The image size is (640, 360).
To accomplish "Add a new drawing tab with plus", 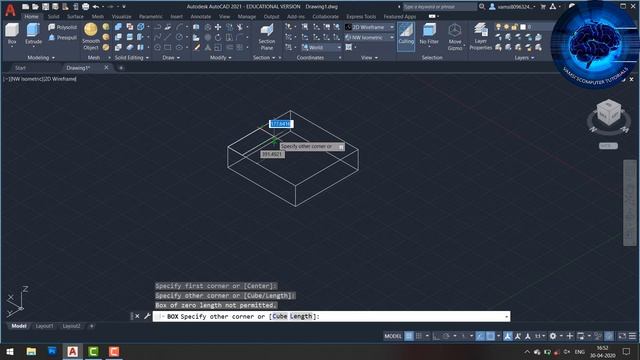I will [x=121, y=68].
